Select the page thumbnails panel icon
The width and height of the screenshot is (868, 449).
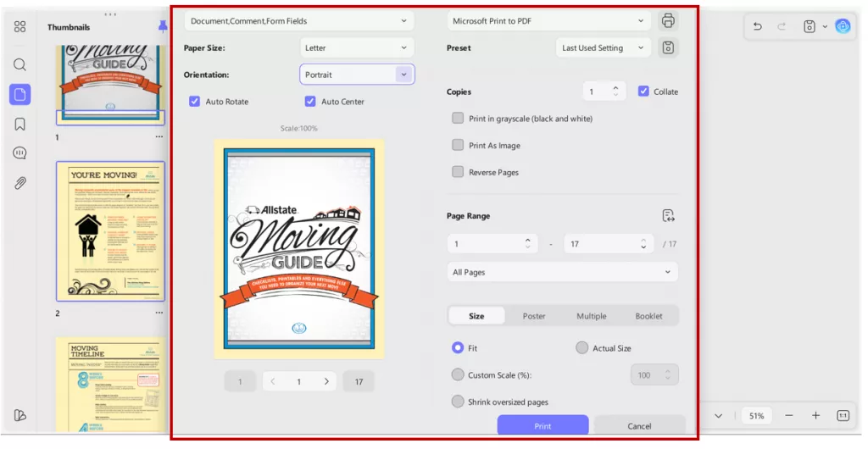pyautogui.click(x=20, y=95)
